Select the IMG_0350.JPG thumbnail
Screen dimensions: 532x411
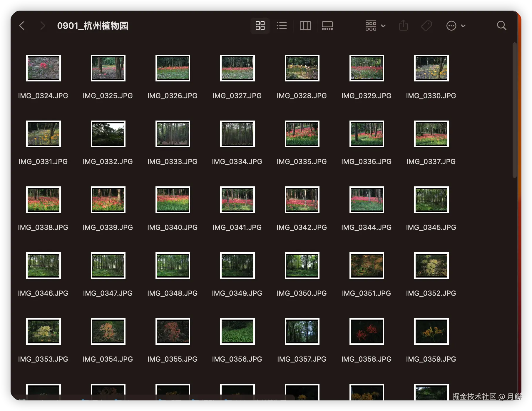pyautogui.click(x=302, y=265)
